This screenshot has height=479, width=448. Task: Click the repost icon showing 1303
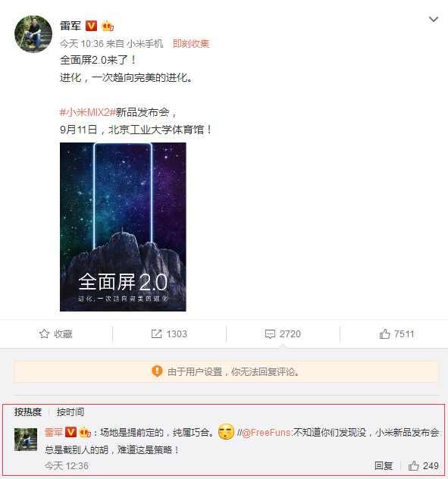pyautogui.click(x=156, y=334)
